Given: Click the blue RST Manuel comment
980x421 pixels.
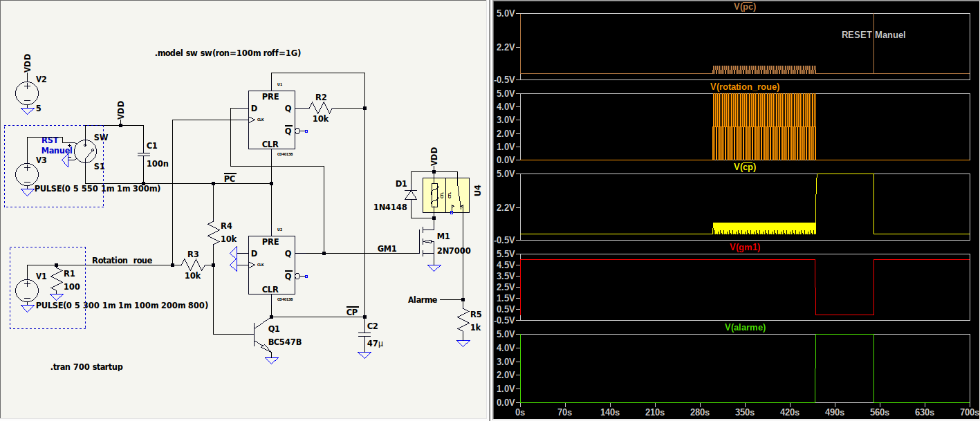Looking at the screenshot, I should (x=57, y=145).
